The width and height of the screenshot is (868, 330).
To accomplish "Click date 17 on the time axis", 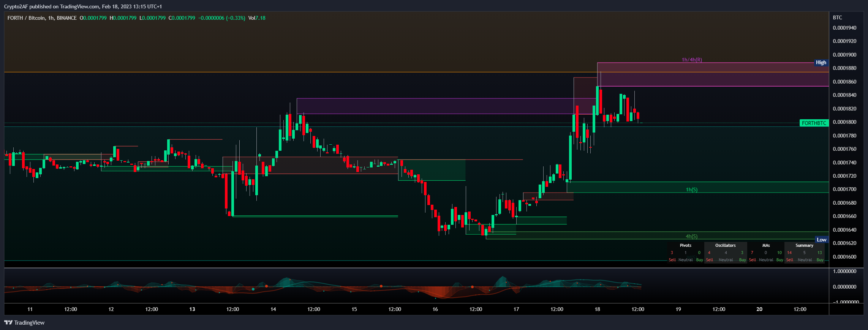I will click(516, 309).
